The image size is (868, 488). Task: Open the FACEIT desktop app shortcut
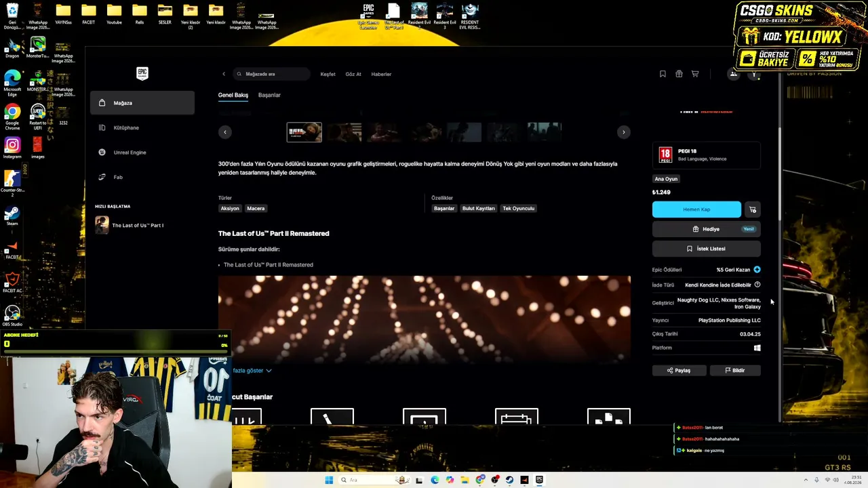coord(12,249)
